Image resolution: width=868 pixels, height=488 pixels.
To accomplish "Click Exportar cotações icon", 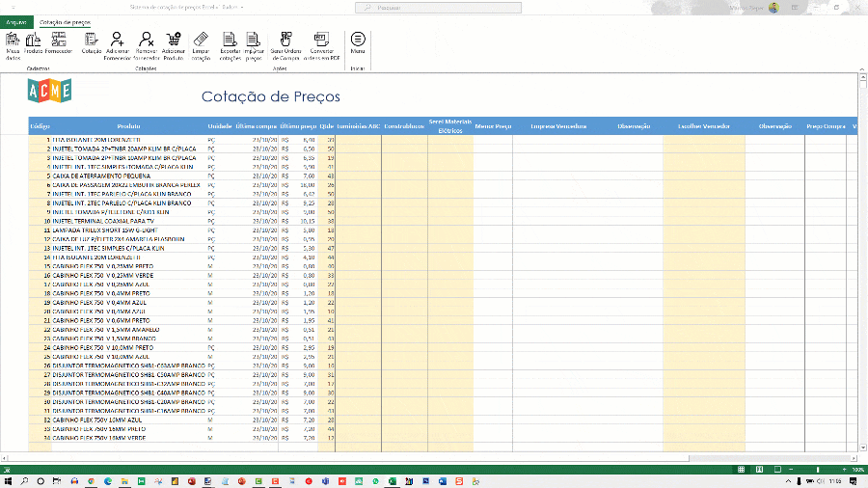I will [x=230, y=45].
